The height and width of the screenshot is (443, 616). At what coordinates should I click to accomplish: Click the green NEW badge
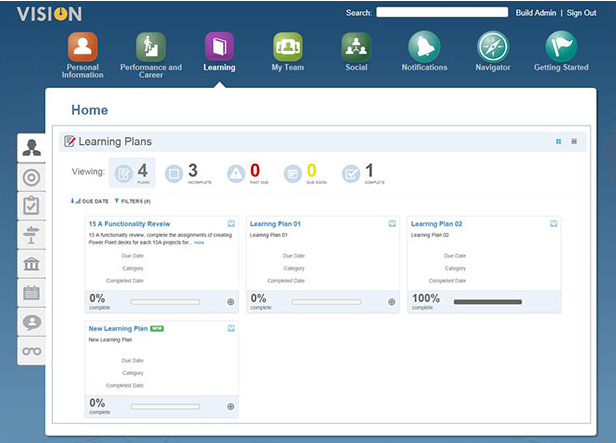click(x=157, y=329)
